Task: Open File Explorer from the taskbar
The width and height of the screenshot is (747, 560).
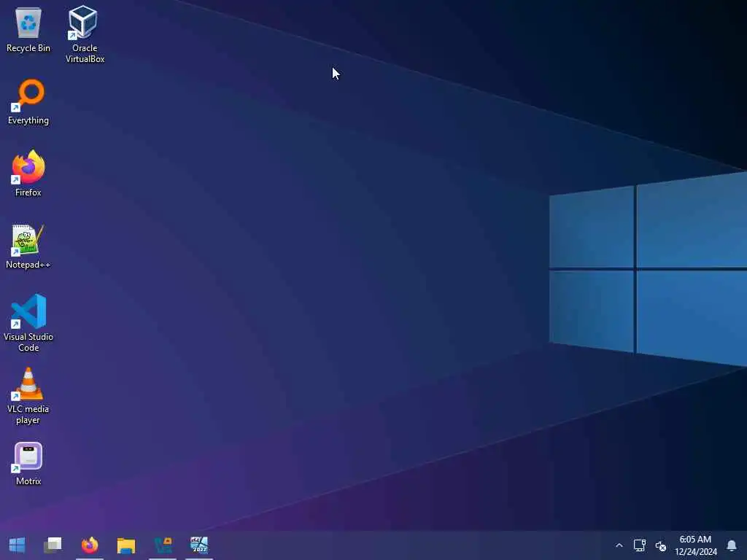Action: [x=126, y=545]
